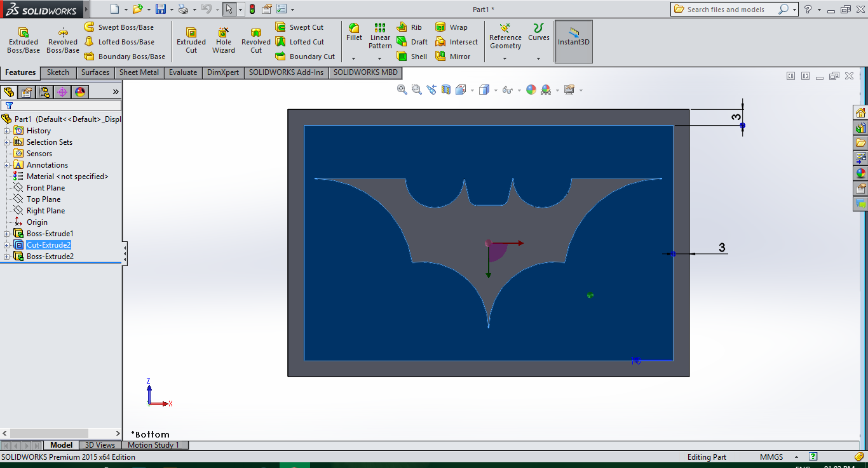Toggle the Section View icon
This screenshot has width=868, height=468.
pos(446,90)
